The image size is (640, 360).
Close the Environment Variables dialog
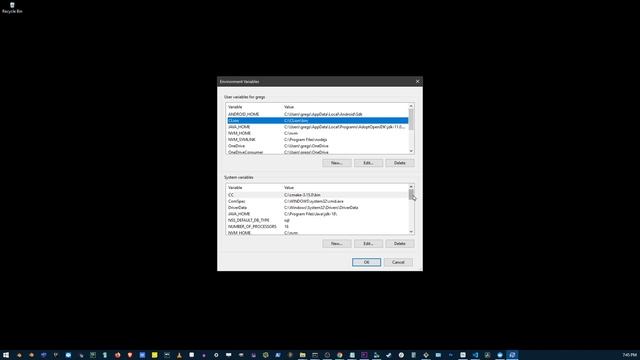(417, 81)
